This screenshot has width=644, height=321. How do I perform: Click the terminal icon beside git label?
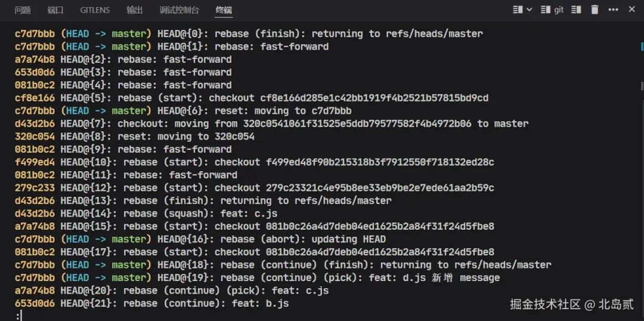[x=546, y=10]
